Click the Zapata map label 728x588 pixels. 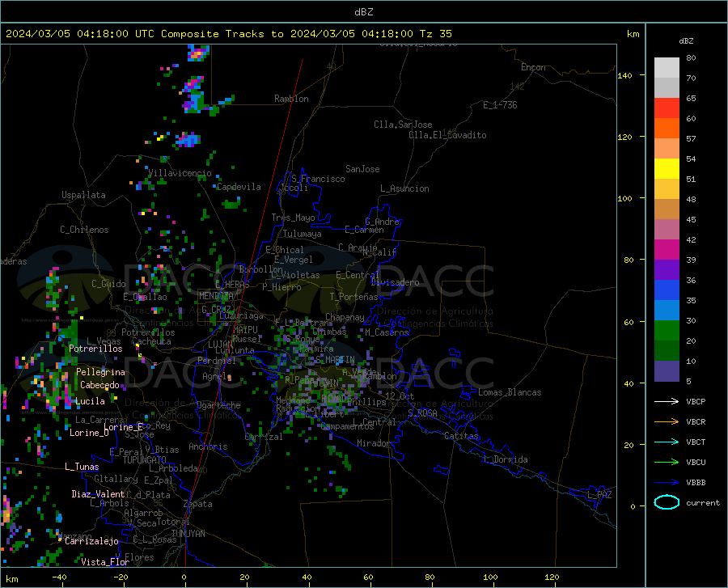(x=198, y=504)
